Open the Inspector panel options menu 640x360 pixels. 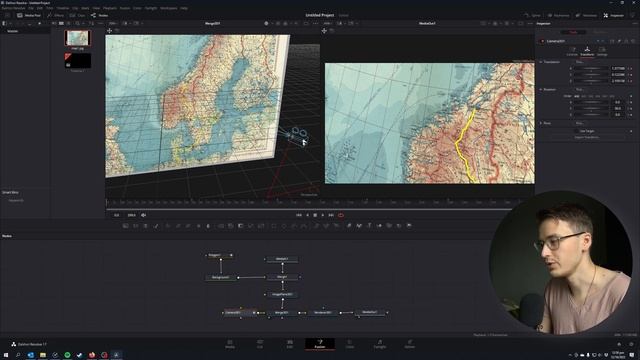(x=635, y=23)
